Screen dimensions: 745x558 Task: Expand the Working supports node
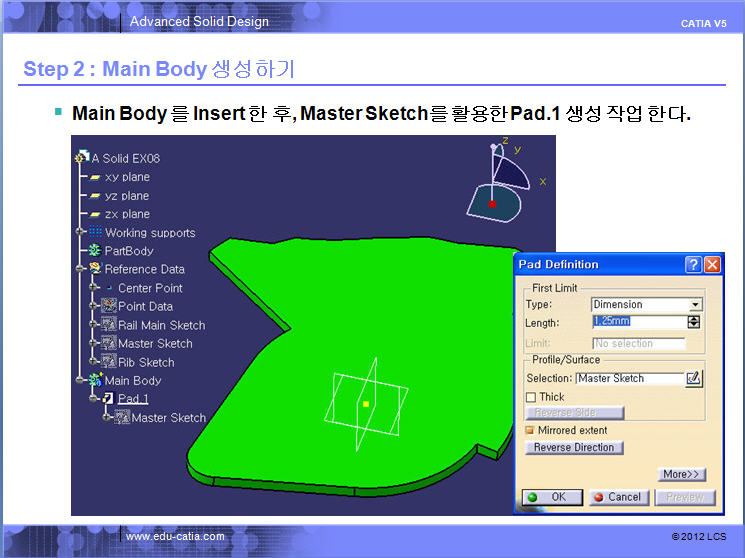tap(81, 233)
